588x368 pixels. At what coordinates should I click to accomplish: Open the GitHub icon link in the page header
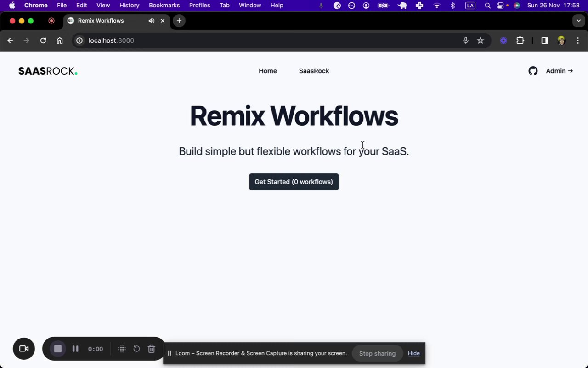(x=533, y=71)
